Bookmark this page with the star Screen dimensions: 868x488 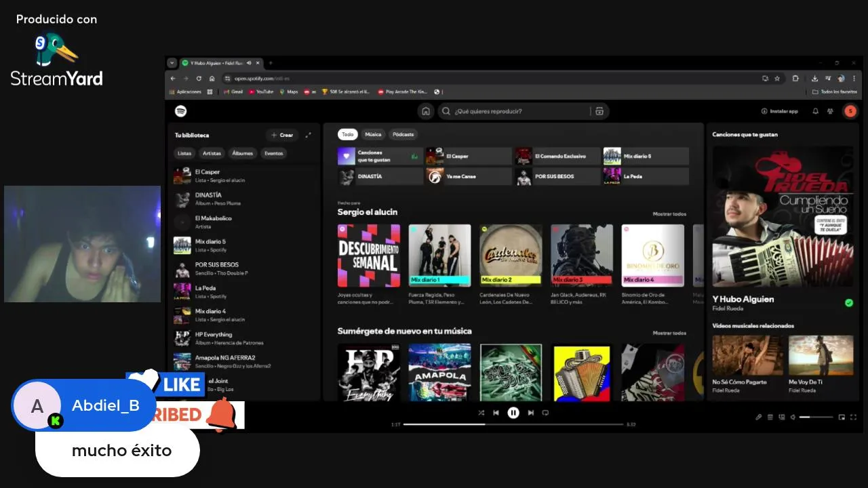777,78
